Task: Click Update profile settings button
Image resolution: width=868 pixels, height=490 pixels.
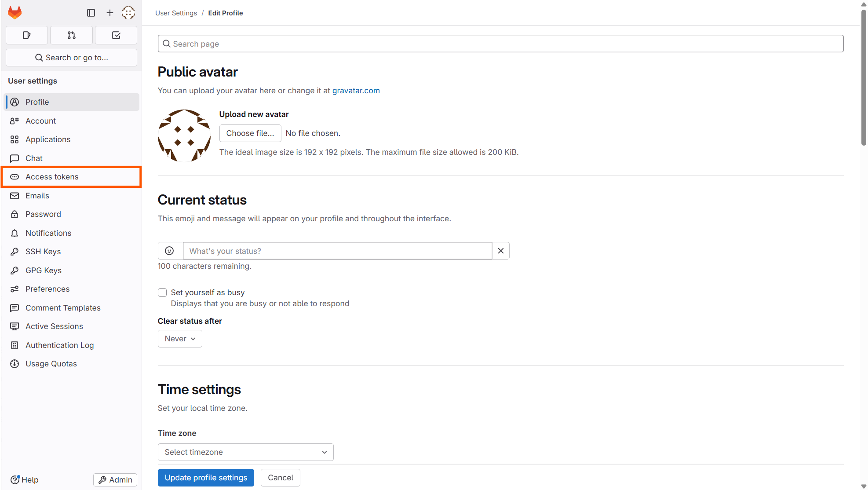Action: [x=206, y=478]
